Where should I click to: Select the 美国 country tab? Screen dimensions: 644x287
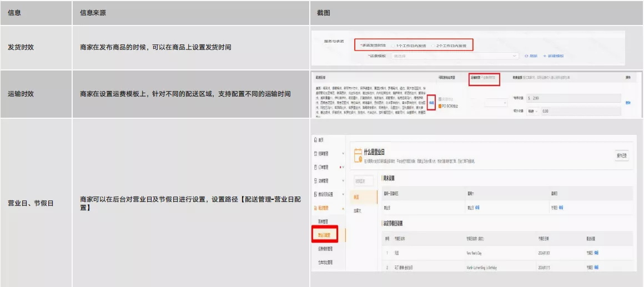[x=356, y=197]
